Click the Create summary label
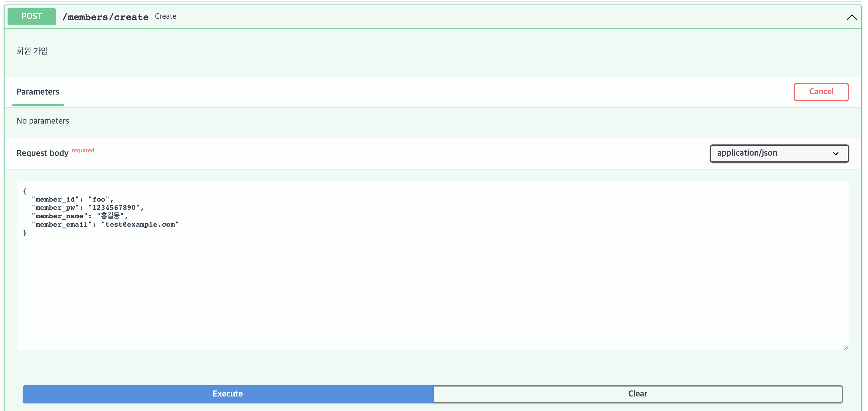Image resolution: width=868 pixels, height=411 pixels. point(166,16)
